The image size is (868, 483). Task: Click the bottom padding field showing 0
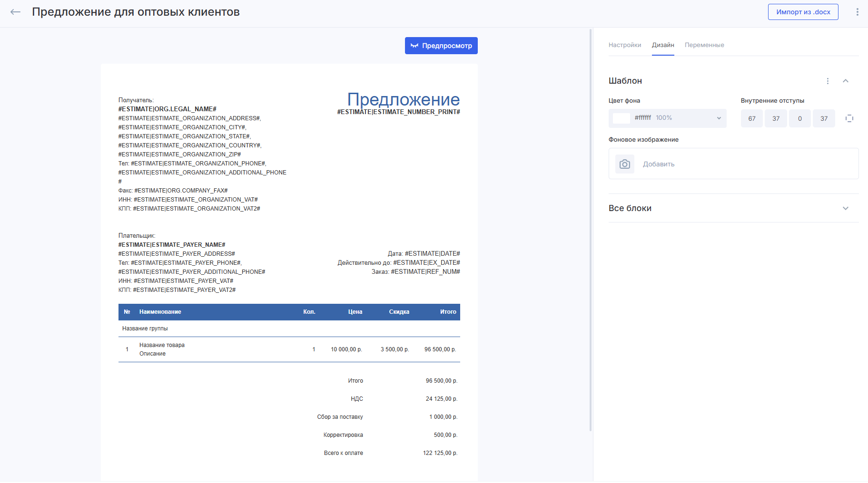[799, 118]
